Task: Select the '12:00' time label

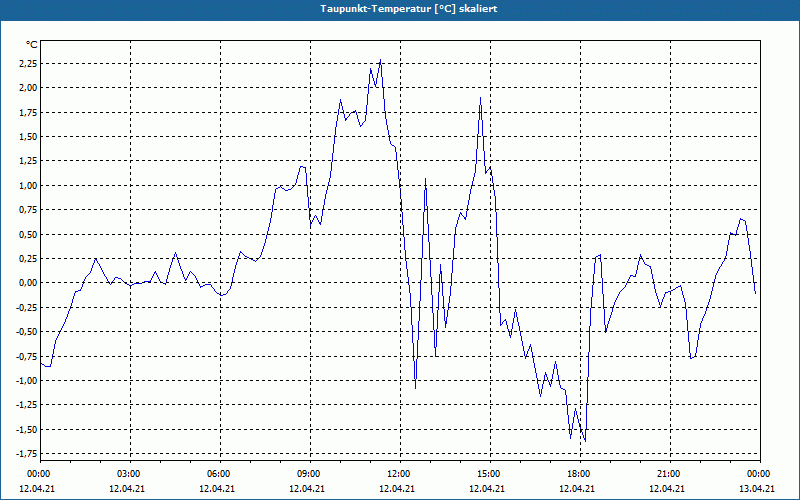Action: [x=401, y=474]
